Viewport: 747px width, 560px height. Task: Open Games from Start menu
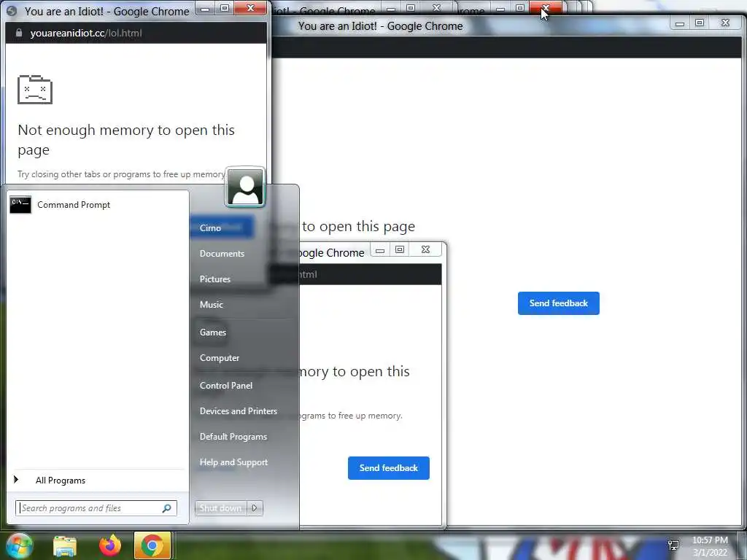(213, 332)
